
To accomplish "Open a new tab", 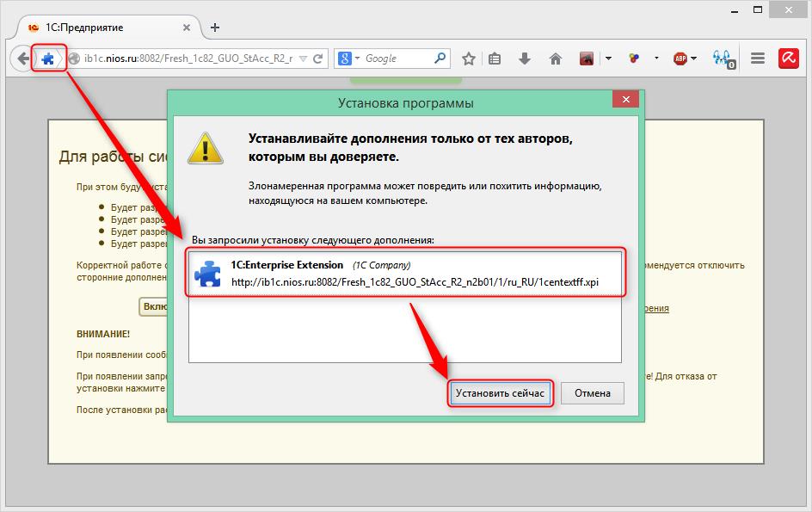I will (215, 28).
